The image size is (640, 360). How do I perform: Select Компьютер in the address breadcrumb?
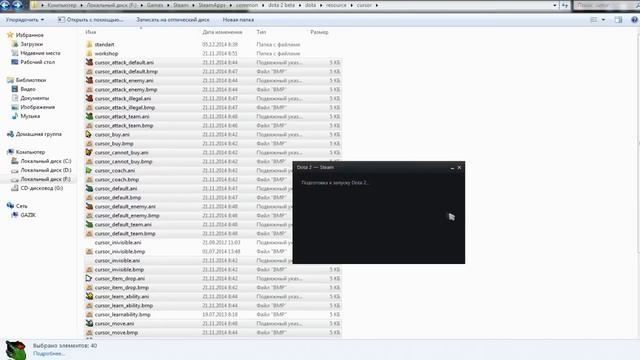click(62, 5)
